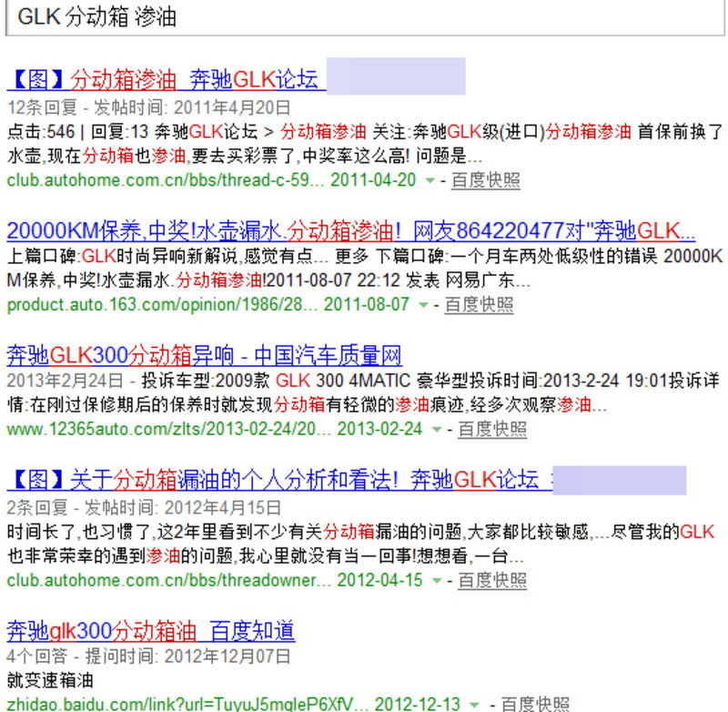Click the green URL zhidao.baidu.com/link?url=...

pos(188,704)
